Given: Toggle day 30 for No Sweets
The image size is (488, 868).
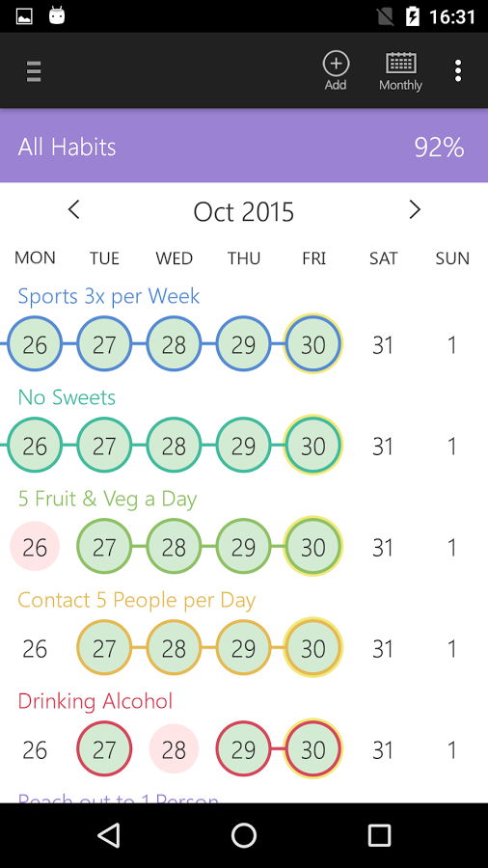Looking at the screenshot, I should tap(313, 445).
